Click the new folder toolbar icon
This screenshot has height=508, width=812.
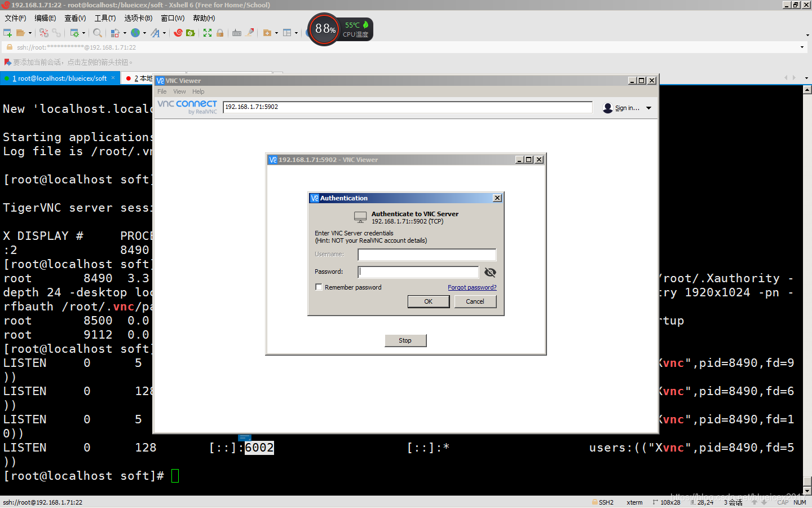[267, 33]
